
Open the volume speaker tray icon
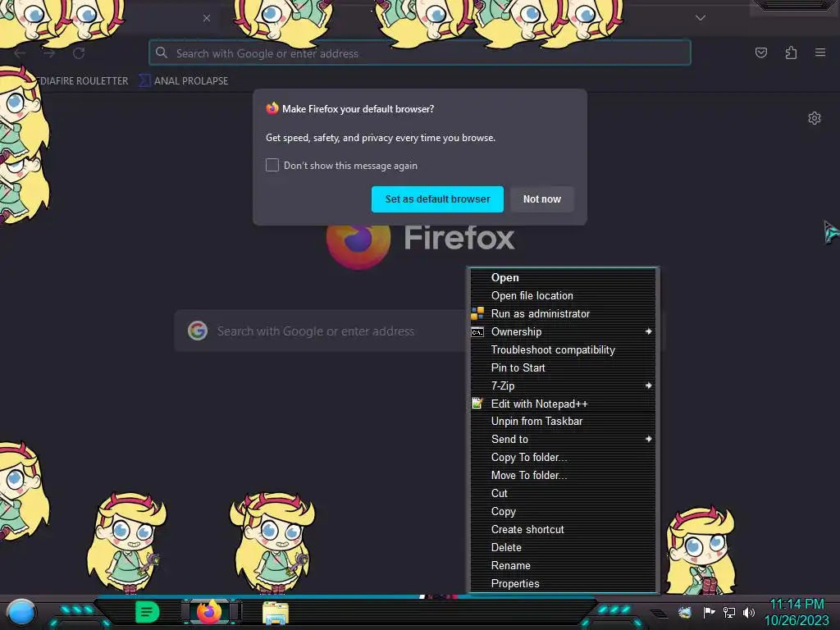[748, 612]
